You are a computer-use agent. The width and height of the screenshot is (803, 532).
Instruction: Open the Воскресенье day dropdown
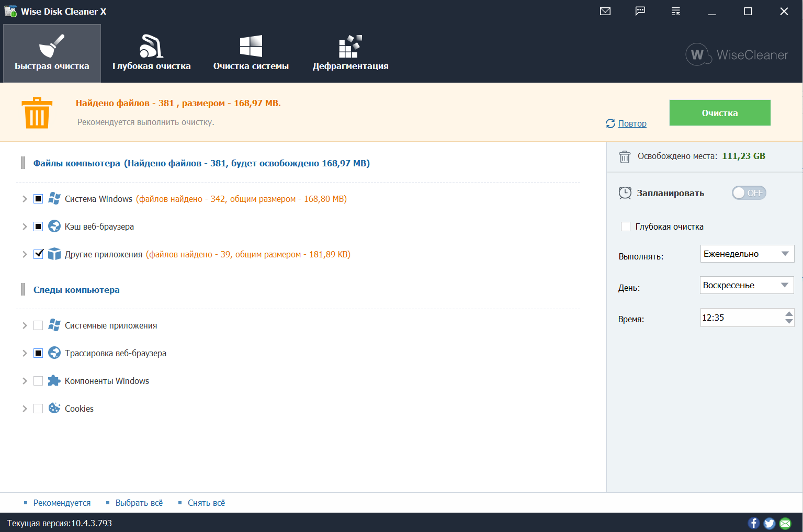click(747, 285)
